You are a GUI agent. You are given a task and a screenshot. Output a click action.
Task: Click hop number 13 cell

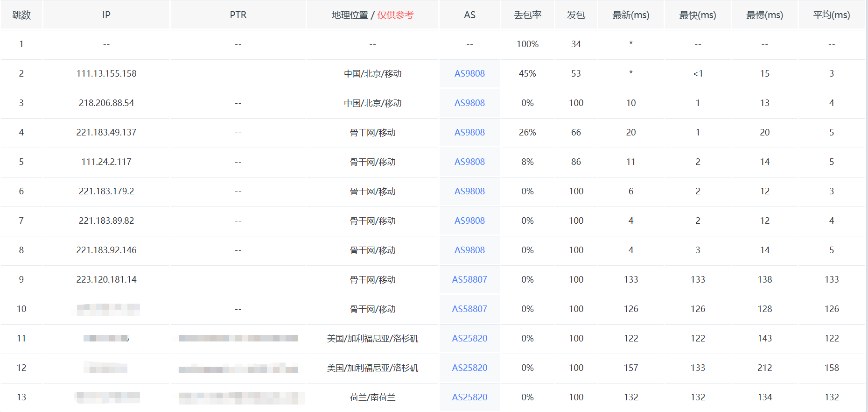coord(21,397)
